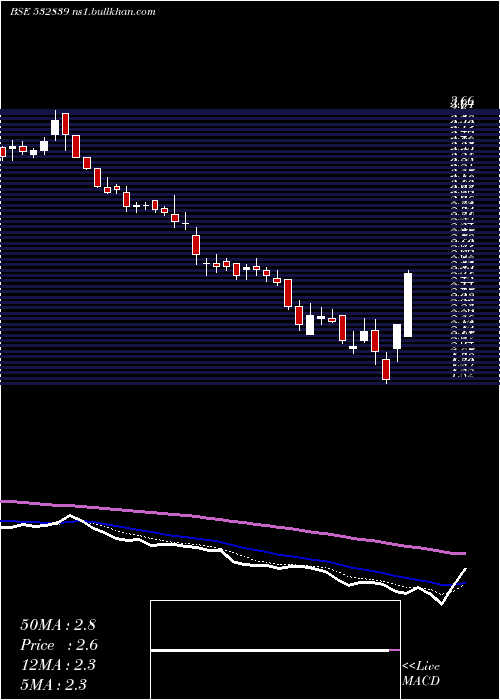The image size is (500, 700).
Task: Click the "12MA : 2.3" label
Action: [58, 665]
